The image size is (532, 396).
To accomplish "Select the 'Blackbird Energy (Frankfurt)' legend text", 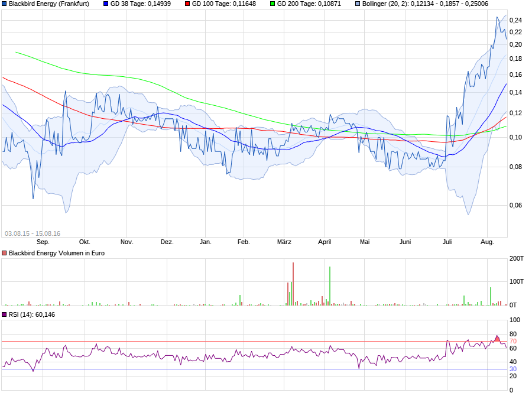I will (x=49, y=4).
